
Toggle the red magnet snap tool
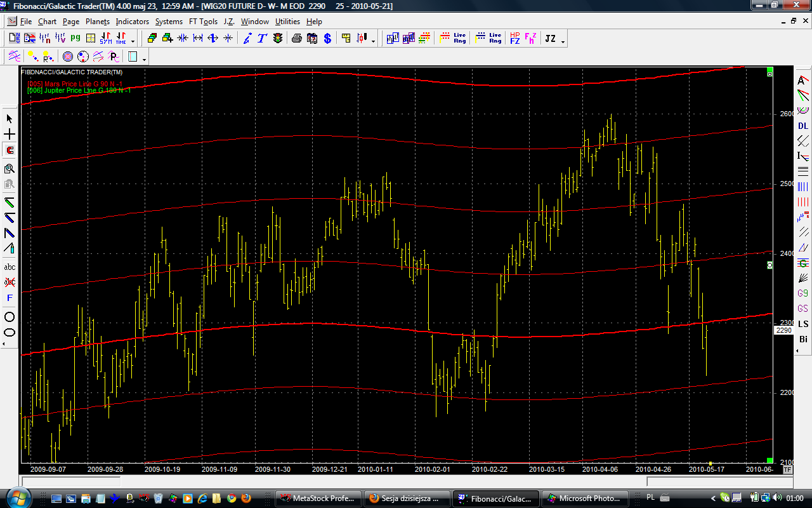(x=10, y=150)
